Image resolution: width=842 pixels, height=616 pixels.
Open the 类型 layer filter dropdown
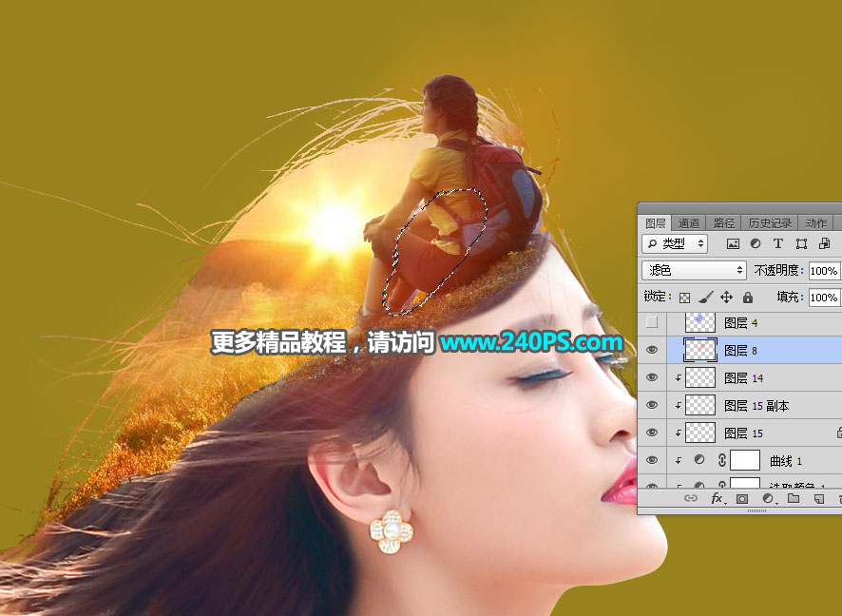pyautogui.click(x=675, y=243)
